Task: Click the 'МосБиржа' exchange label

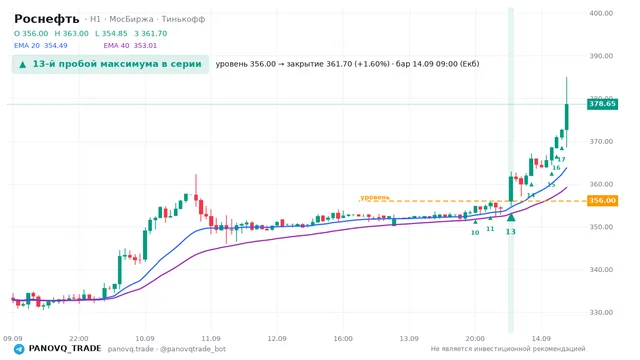Action: point(131,19)
